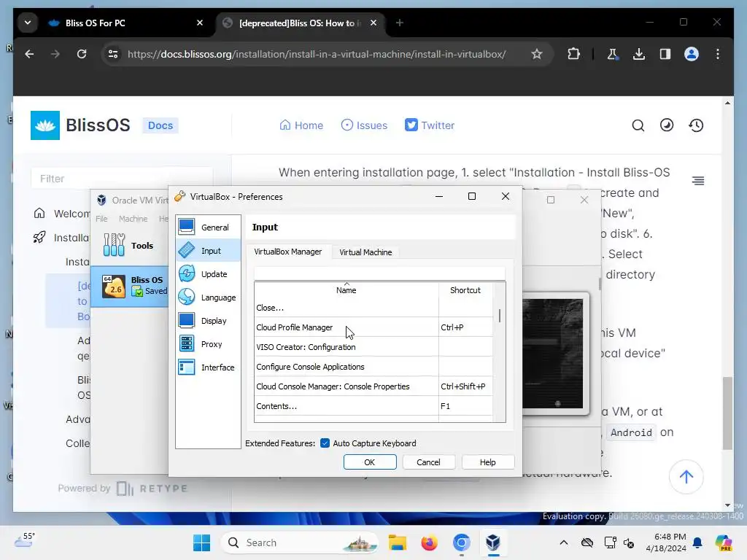The width and height of the screenshot is (747, 560).
Task: Click the Tools icon in VirtualBox Manager
Action: coord(115,245)
